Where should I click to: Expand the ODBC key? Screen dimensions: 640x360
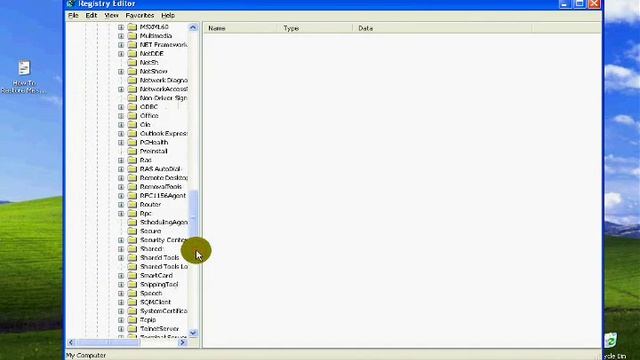[x=121, y=107]
